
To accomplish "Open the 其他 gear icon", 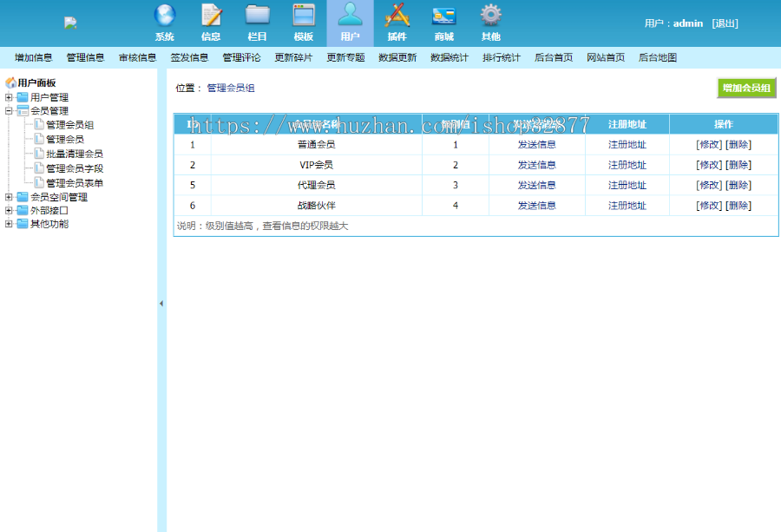I will tap(491, 15).
